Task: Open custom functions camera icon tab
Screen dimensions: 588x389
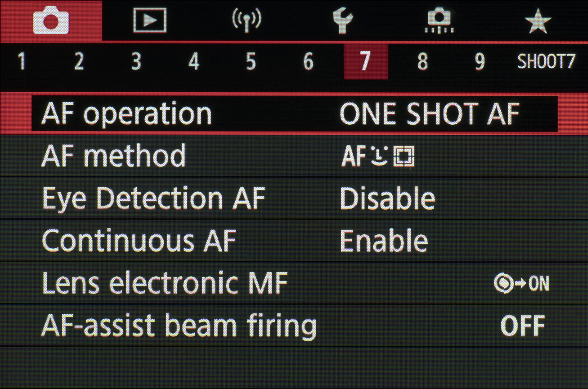Action: point(439,21)
